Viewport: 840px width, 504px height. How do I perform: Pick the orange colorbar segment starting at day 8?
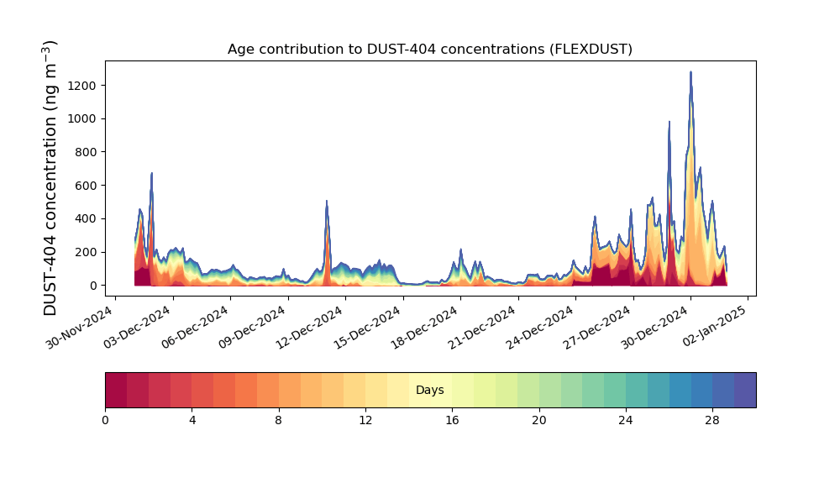pos(290,390)
